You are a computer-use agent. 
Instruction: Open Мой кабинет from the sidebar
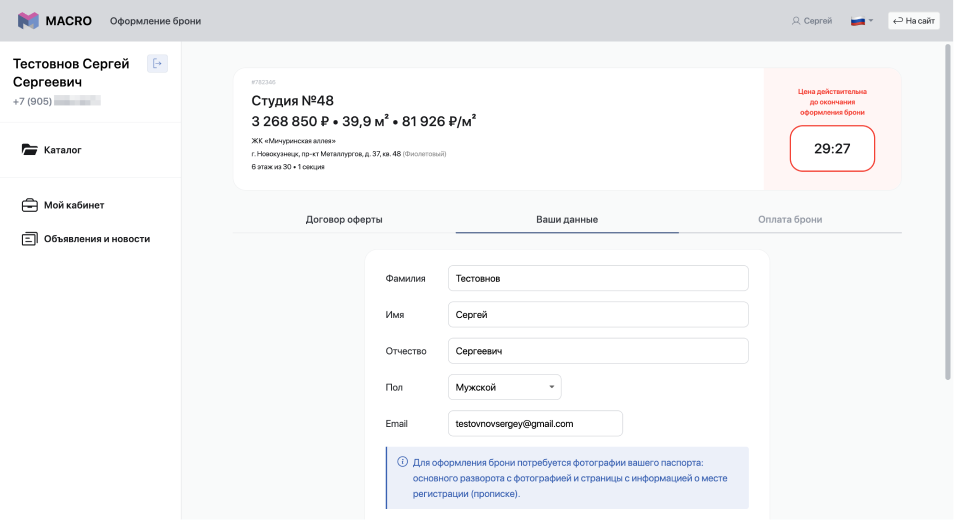point(74,205)
